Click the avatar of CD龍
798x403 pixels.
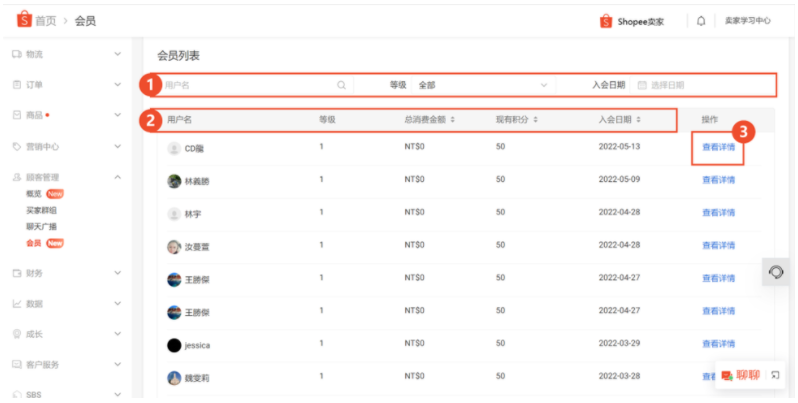click(174, 149)
